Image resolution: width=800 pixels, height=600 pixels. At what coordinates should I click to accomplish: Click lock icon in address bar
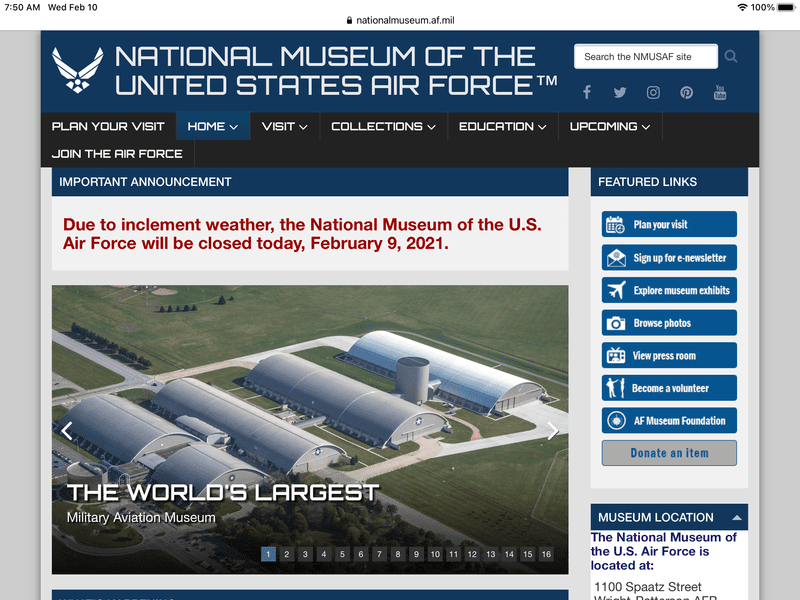pos(349,20)
